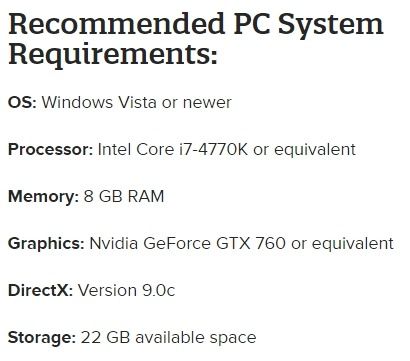Select the Windows Vista or newer text
This screenshot has width=410, height=361.
(136, 102)
